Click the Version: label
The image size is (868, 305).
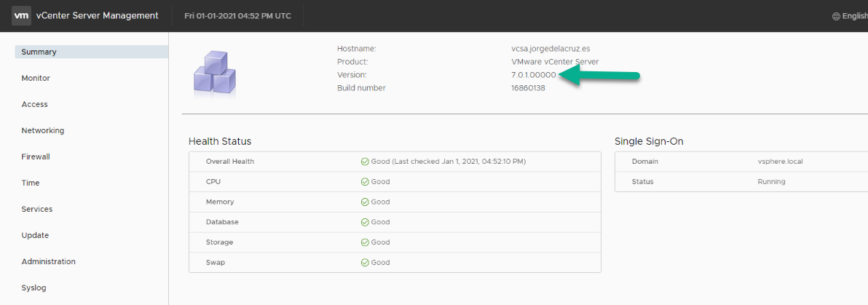click(352, 75)
